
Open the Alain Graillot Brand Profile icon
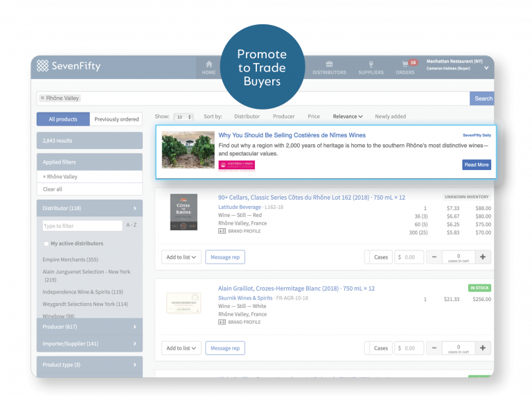pos(222,322)
